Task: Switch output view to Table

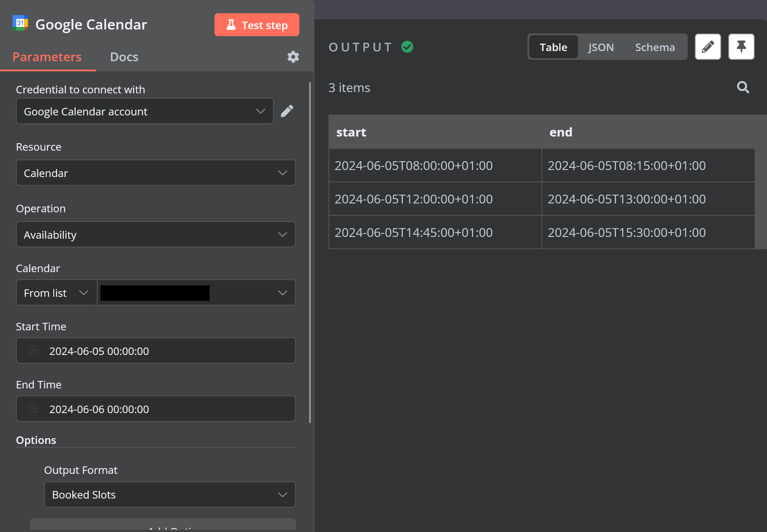Action: 553,47
